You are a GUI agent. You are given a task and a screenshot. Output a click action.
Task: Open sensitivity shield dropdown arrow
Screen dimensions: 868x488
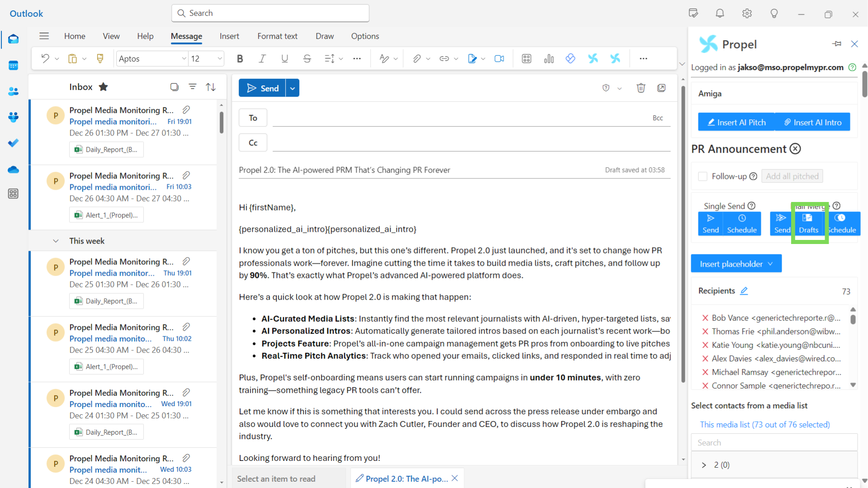tap(619, 88)
